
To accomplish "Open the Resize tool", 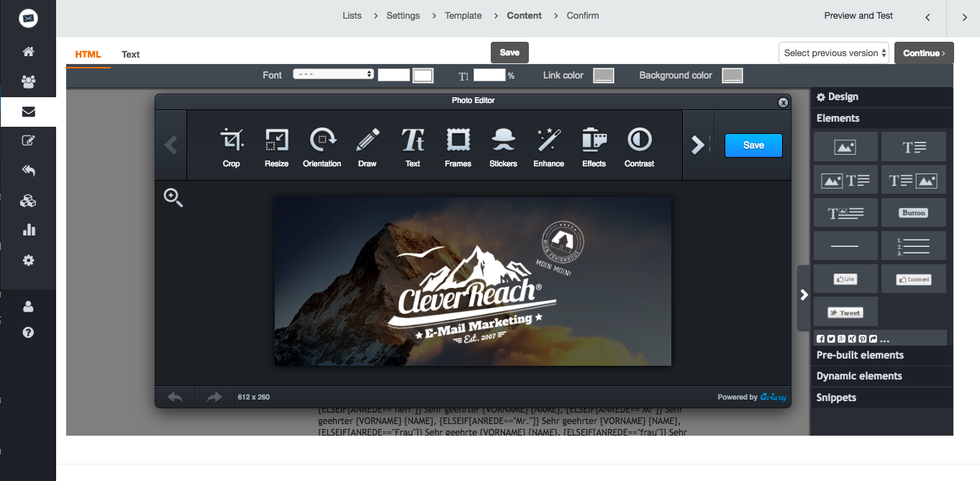I will tap(276, 147).
